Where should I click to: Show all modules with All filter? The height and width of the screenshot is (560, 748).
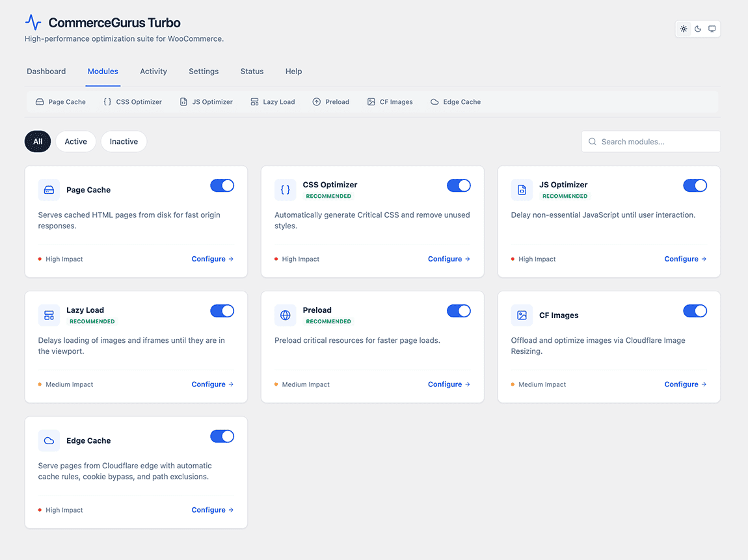tap(38, 142)
